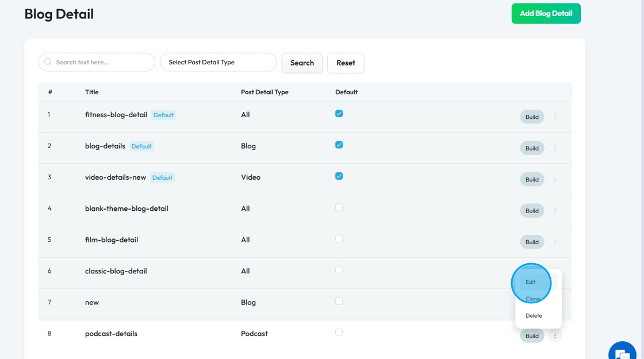Click the 'new' title text
Viewport: 644px width, 359px height.
click(x=91, y=302)
